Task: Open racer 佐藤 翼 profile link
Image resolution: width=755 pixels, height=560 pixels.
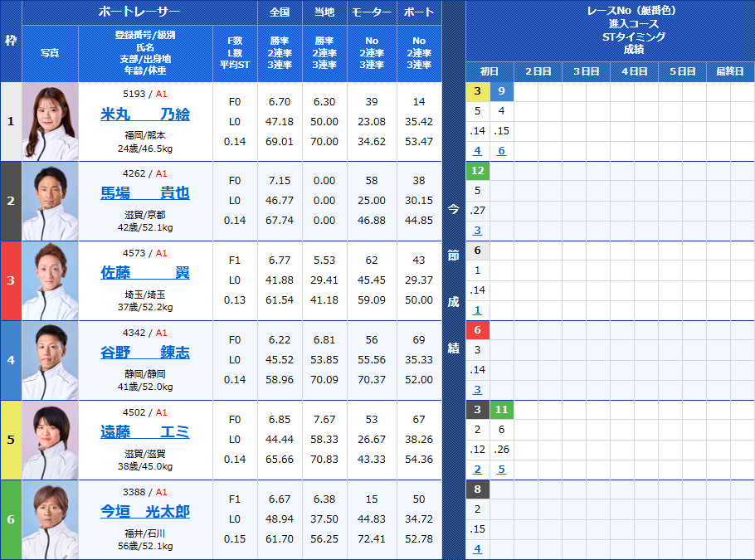Action: 145,273
